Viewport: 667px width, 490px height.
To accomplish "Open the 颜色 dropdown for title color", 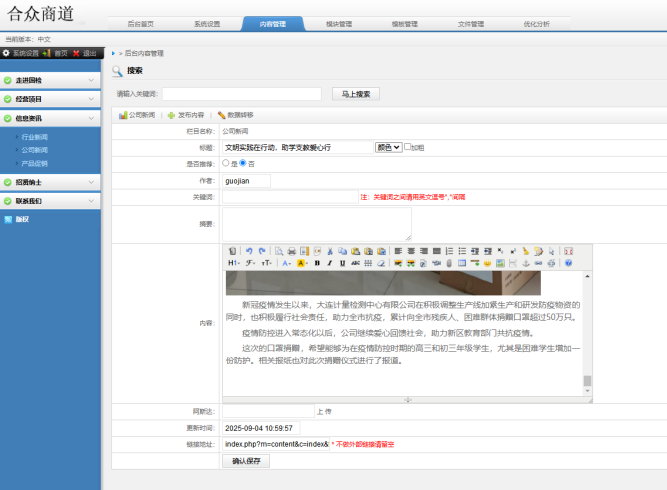I will 388,147.
